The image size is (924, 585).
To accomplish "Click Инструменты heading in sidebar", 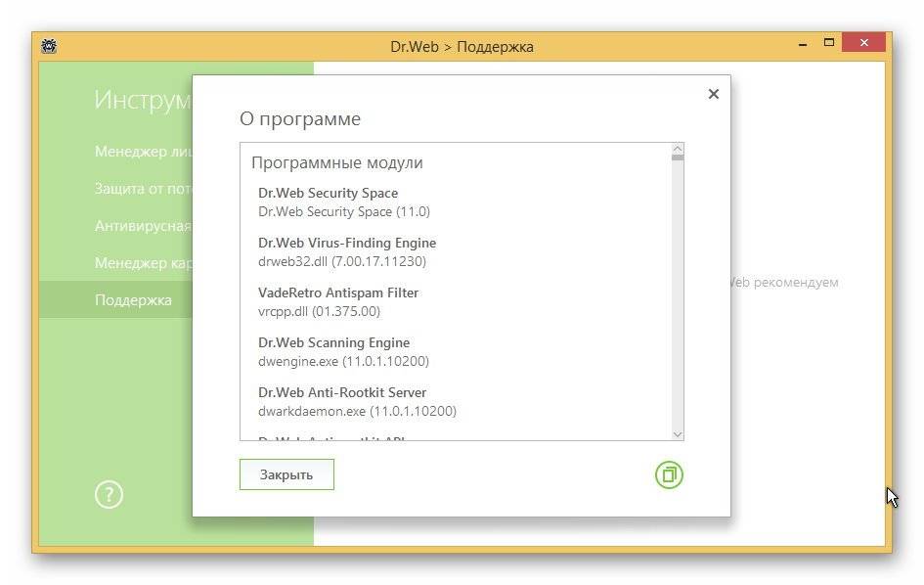I will pos(143,99).
